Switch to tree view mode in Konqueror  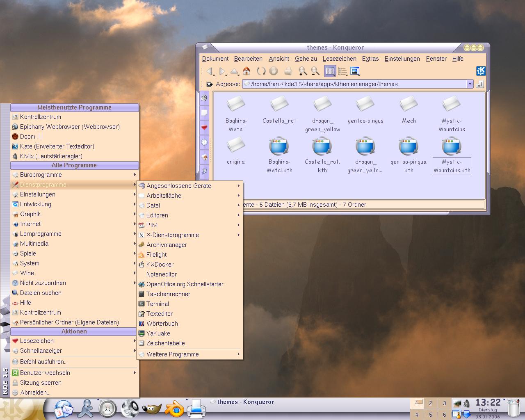pos(342,71)
